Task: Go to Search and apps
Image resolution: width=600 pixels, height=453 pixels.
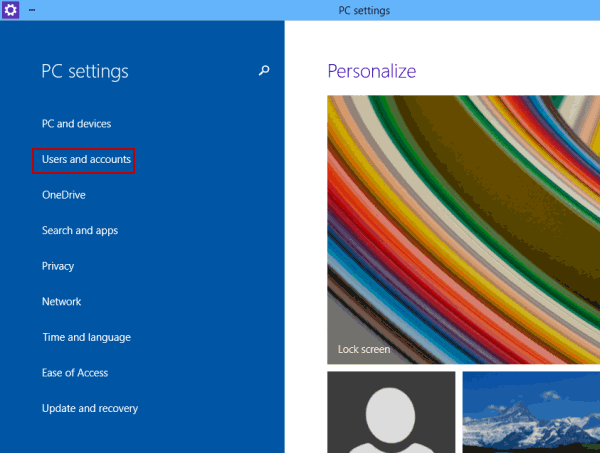Action: click(80, 230)
